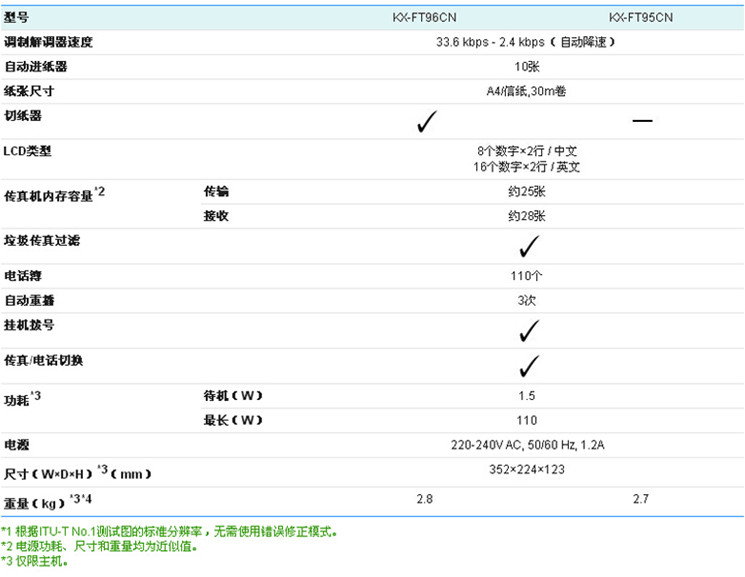The height and width of the screenshot is (577, 745).
Task: Select the 110 maximum power value
Action: pyautogui.click(x=526, y=421)
